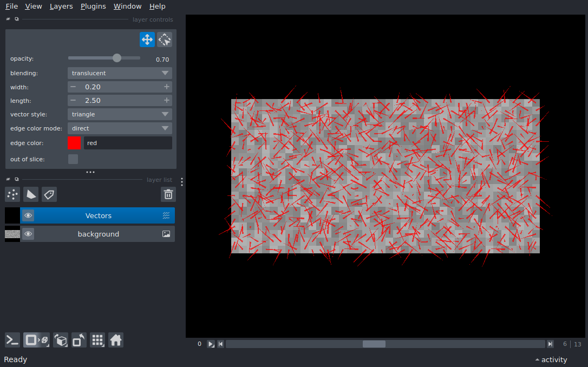Image resolution: width=588 pixels, height=367 pixels.
Task: Step to previous slice
Action: coord(220,344)
